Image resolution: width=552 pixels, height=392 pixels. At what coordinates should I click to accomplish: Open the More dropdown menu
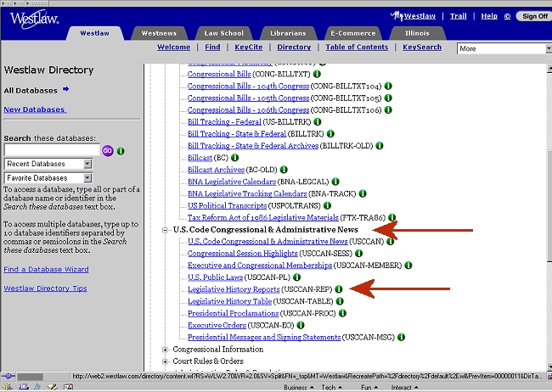tap(504, 48)
